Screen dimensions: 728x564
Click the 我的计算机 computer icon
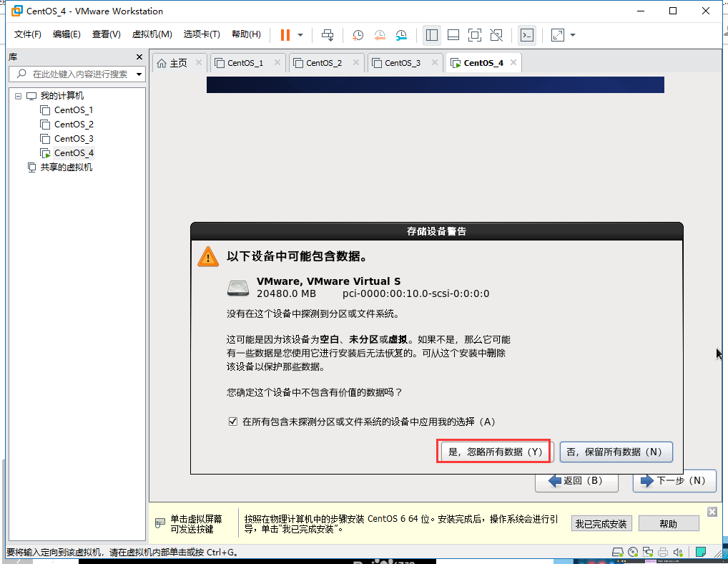31,96
